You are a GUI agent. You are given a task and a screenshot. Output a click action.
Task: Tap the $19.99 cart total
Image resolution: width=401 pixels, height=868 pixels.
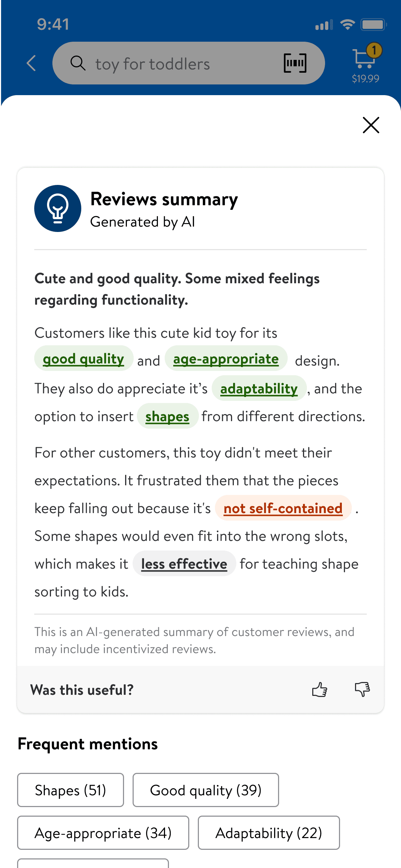point(365,78)
